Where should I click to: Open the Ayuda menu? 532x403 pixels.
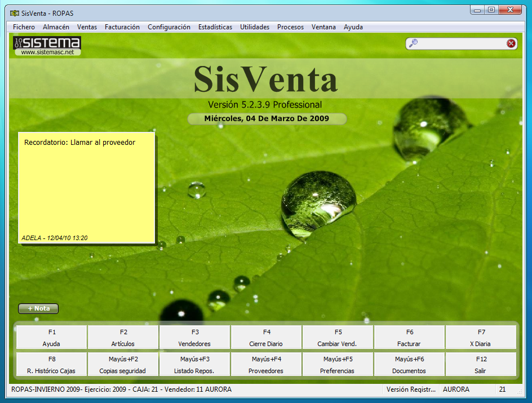point(353,27)
